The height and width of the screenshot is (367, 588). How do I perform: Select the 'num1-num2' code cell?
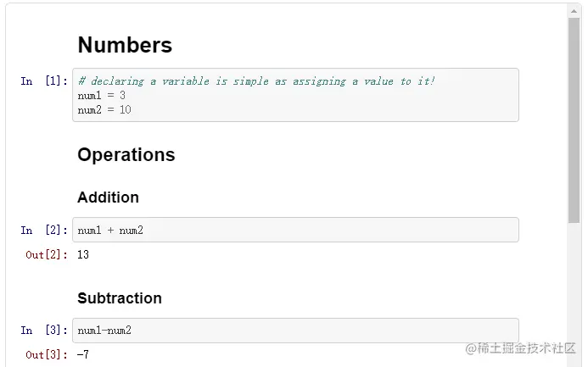click(295, 331)
